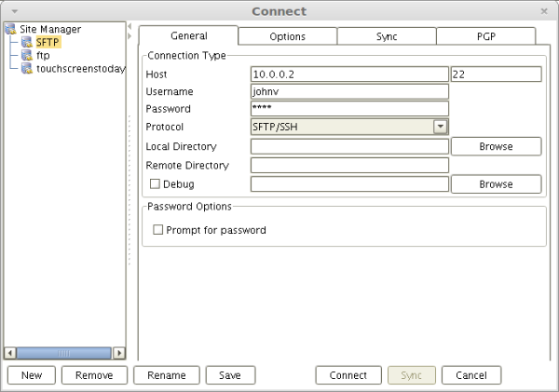Click the touchscreenstoday site icon
Image resolution: width=559 pixels, height=392 pixels.
(27, 68)
